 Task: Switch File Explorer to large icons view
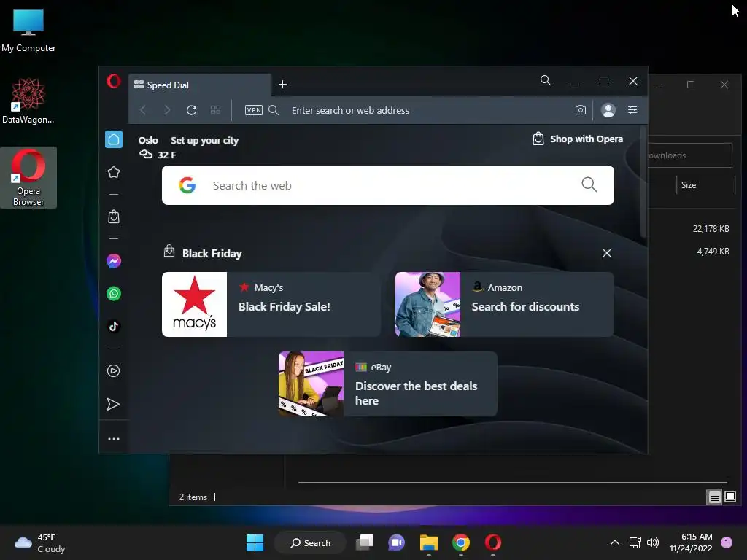(729, 497)
